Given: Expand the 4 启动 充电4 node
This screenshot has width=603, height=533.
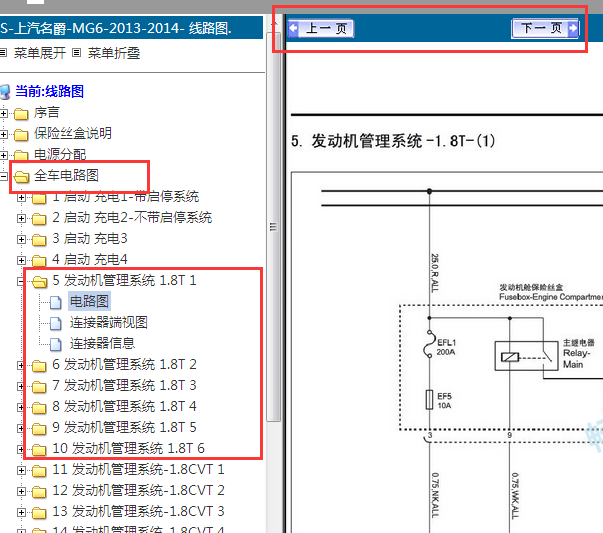Looking at the screenshot, I should click(22, 260).
